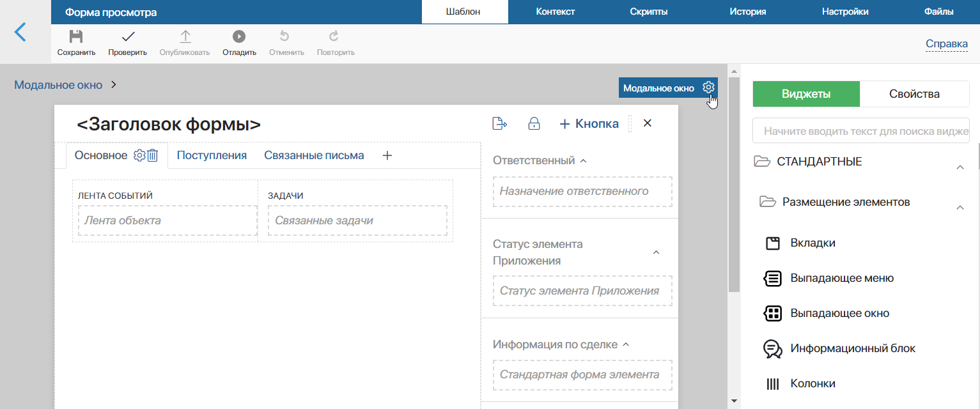
Task: Click Повторить redo icon
Action: coord(334,36)
